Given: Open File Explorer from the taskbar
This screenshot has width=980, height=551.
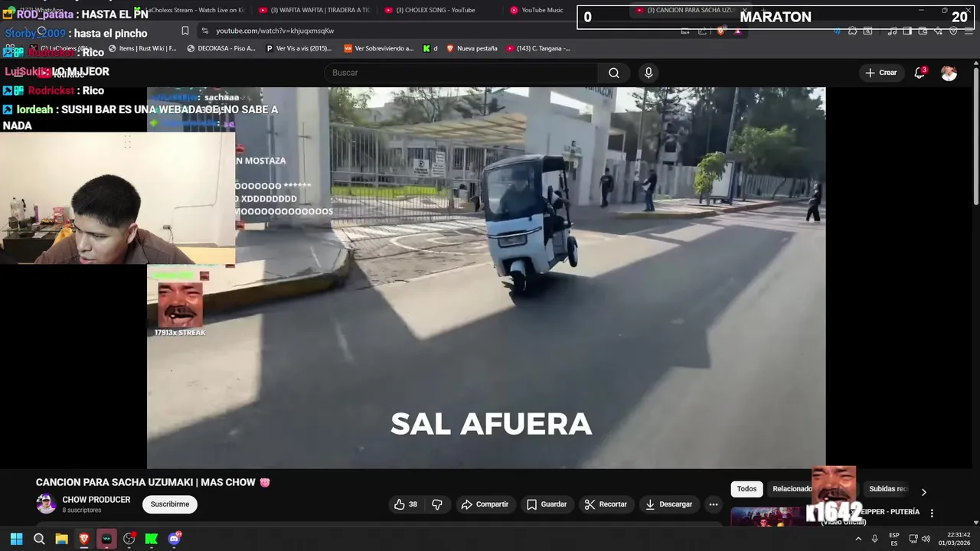Looking at the screenshot, I should click(x=61, y=539).
